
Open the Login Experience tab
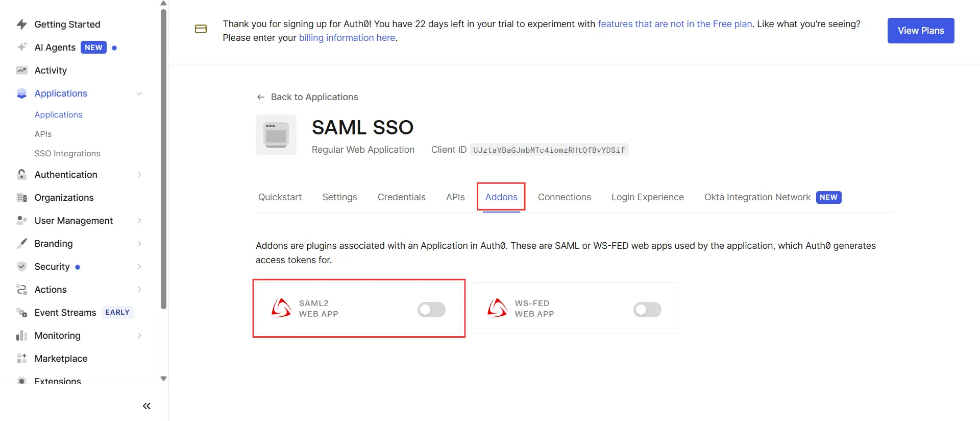click(x=647, y=197)
